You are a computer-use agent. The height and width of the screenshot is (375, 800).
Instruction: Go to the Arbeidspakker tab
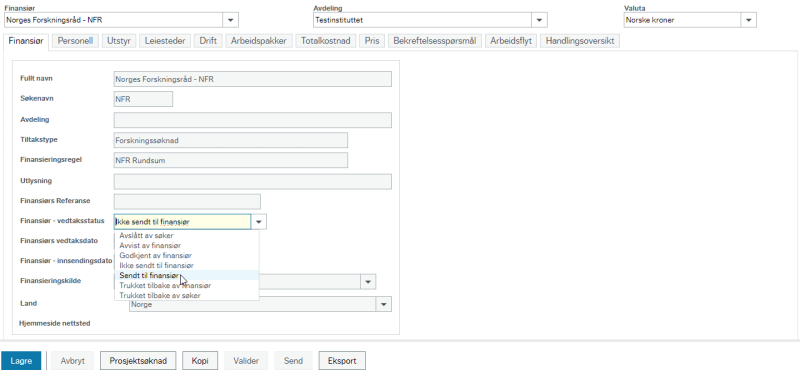pyautogui.click(x=259, y=41)
